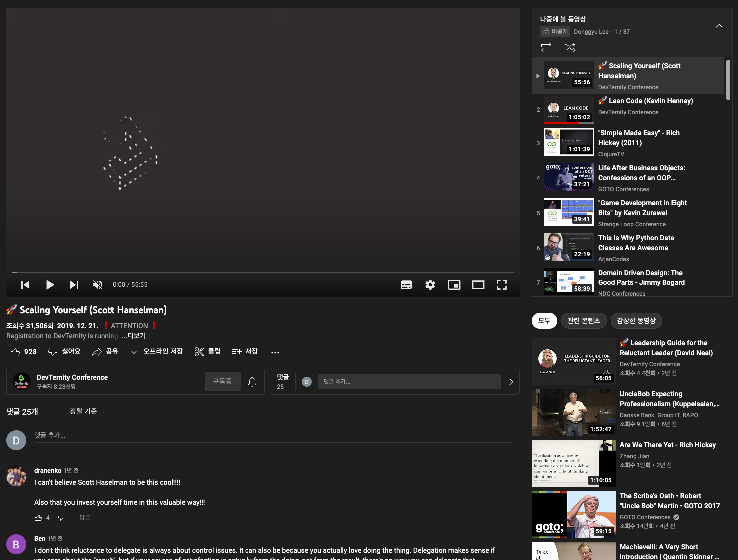Like dranenko's comment
This screenshot has height=560, width=738.
[38, 518]
